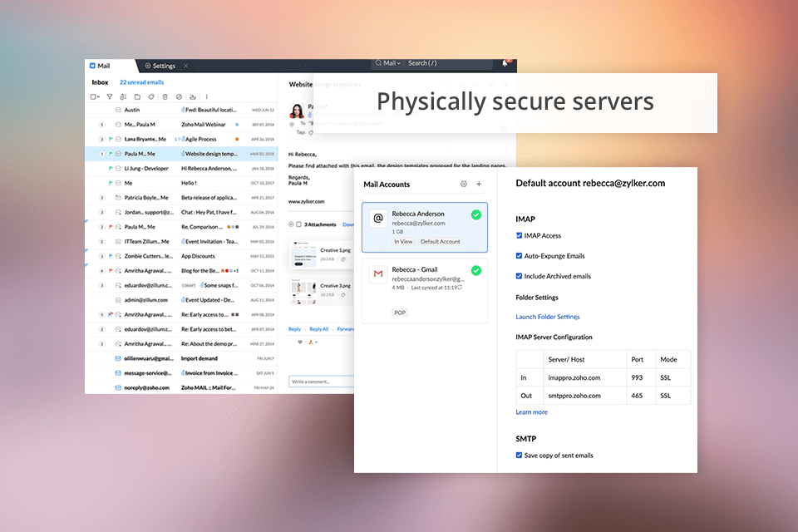Open the Creative 1.png attachment thumbnail
The image size is (798, 532).
pyautogui.click(x=303, y=254)
